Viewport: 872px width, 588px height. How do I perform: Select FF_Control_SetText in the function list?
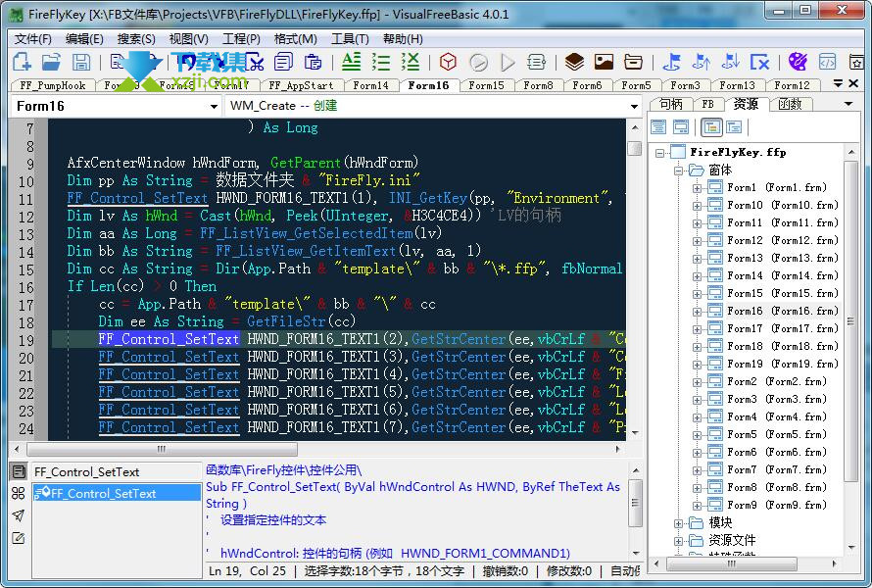point(117,494)
